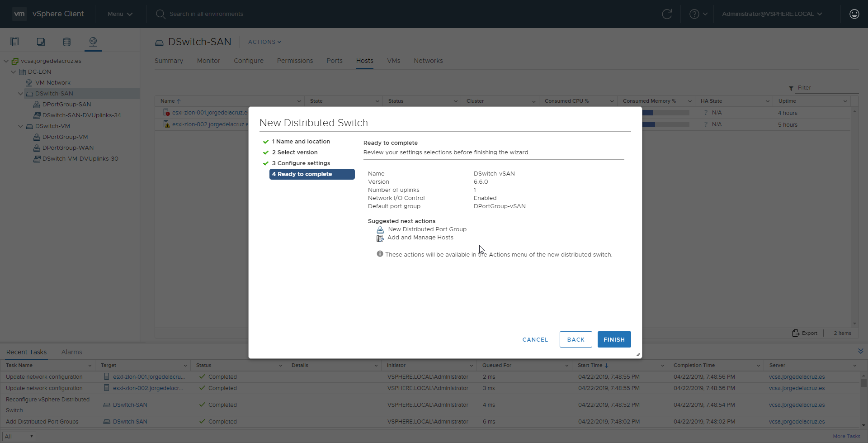The width and height of the screenshot is (868, 443).
Task: Click the Export icon below hosts table
Action: 796,333
